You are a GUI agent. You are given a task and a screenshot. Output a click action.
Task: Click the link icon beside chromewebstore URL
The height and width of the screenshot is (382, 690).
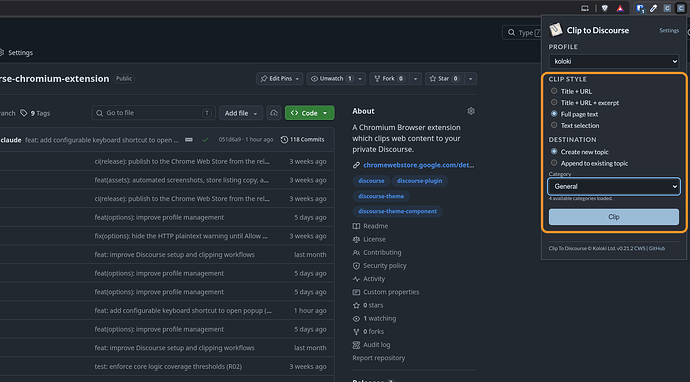click(356, 165)
